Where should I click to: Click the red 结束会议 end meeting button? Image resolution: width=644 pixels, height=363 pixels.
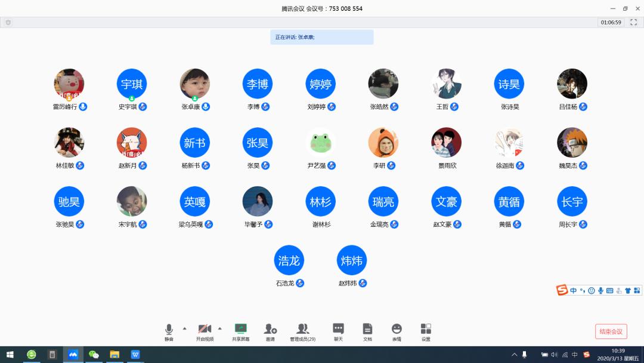pos(611,331)
